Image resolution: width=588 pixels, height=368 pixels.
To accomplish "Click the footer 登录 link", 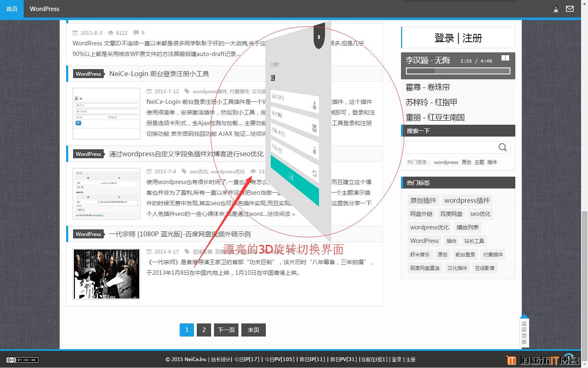I will pos(396,360).
